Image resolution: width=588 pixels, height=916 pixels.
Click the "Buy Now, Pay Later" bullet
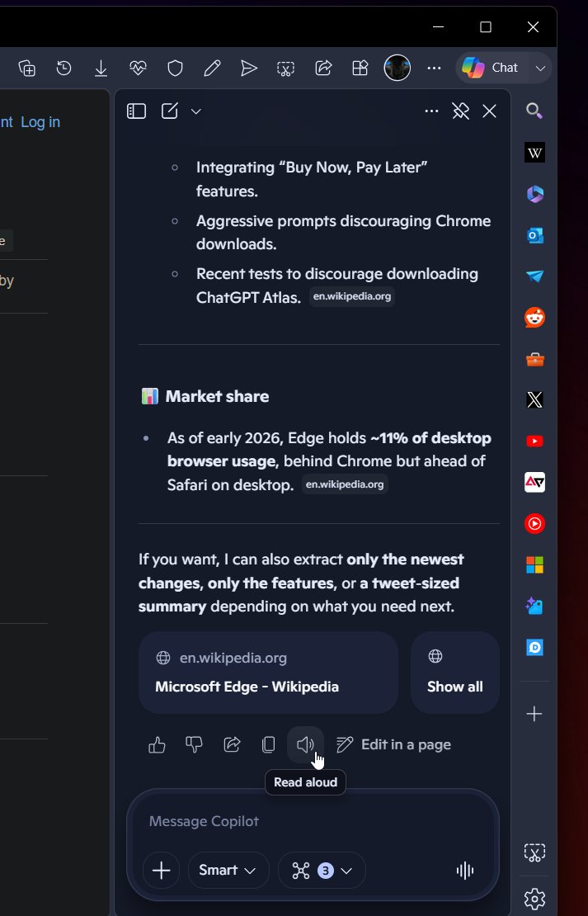[312, 179]
